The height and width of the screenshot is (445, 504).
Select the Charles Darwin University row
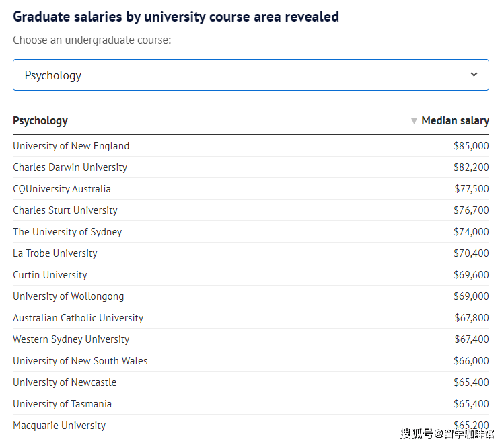[x=70, y=167]
